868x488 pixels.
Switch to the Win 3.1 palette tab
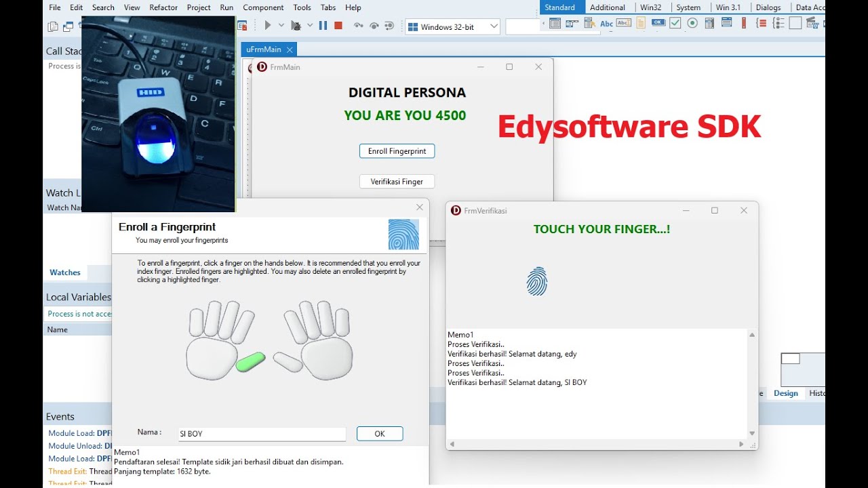728,7
